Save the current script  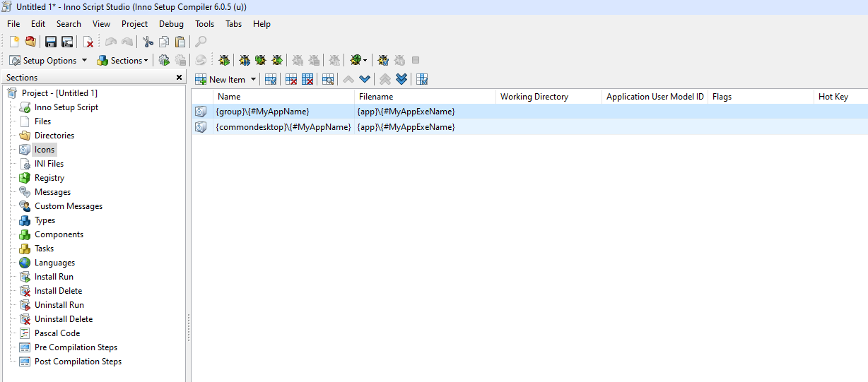pos(51,42)
